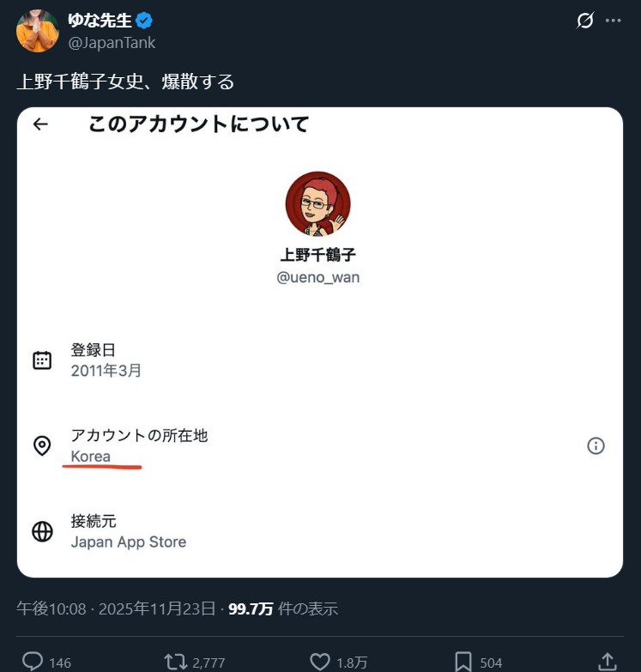Repost using the retweet arrows icon
The height and width of the screenshot is (672, 641).
click(x=176, y=662)
